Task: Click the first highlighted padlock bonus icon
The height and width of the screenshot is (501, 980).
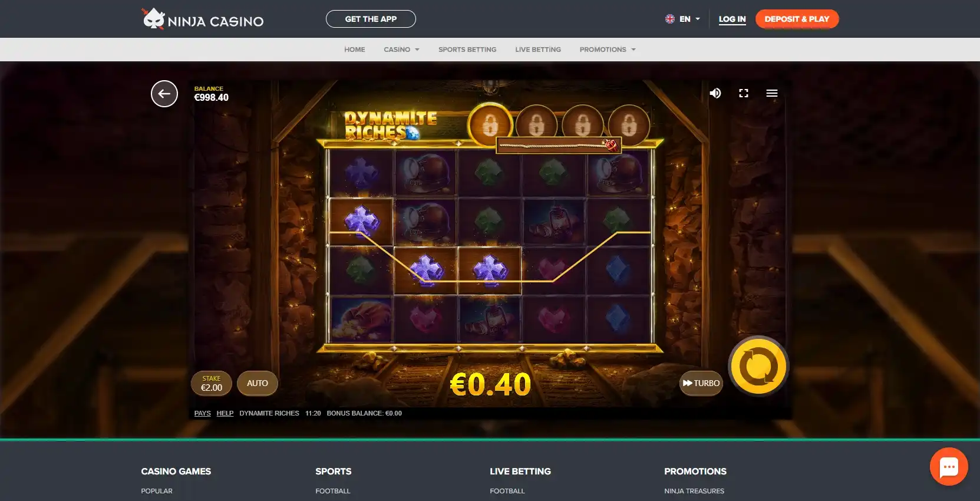Action: point(490,124)
